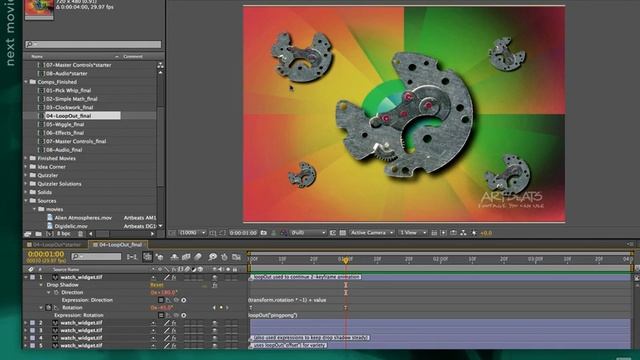Screen dimensions: 640x360
Task: Select 05-Wiggle_final composition
Action: 65,124
